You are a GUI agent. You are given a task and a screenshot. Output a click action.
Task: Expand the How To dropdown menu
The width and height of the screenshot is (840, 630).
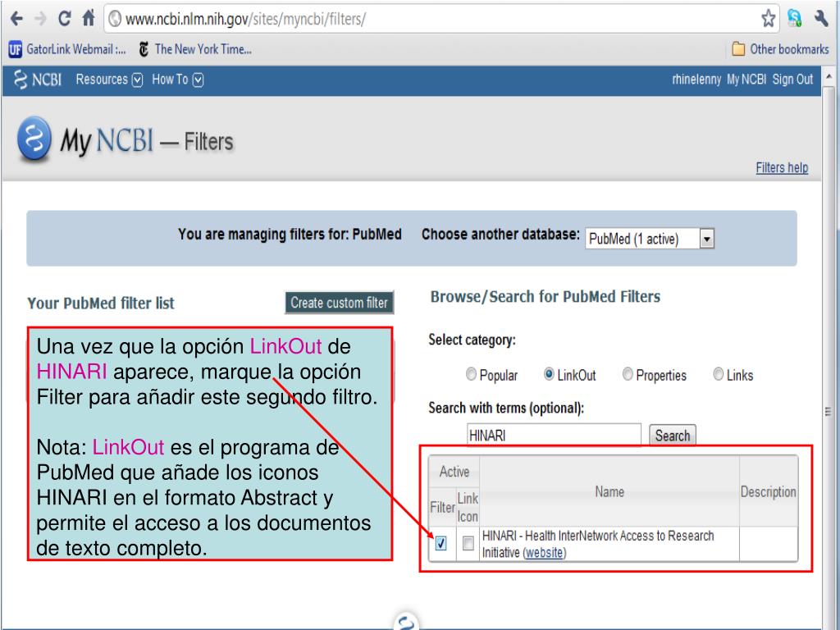[177, 80]
